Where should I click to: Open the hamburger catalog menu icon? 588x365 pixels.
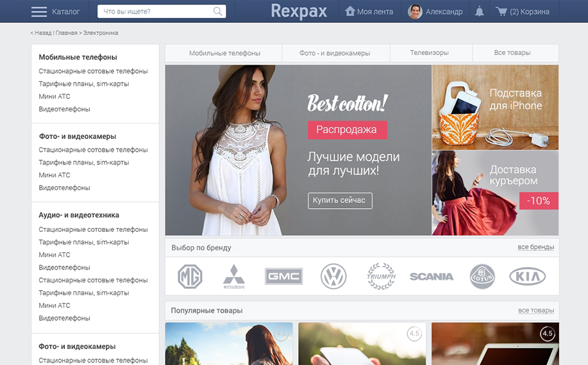(x=39, y=12)
